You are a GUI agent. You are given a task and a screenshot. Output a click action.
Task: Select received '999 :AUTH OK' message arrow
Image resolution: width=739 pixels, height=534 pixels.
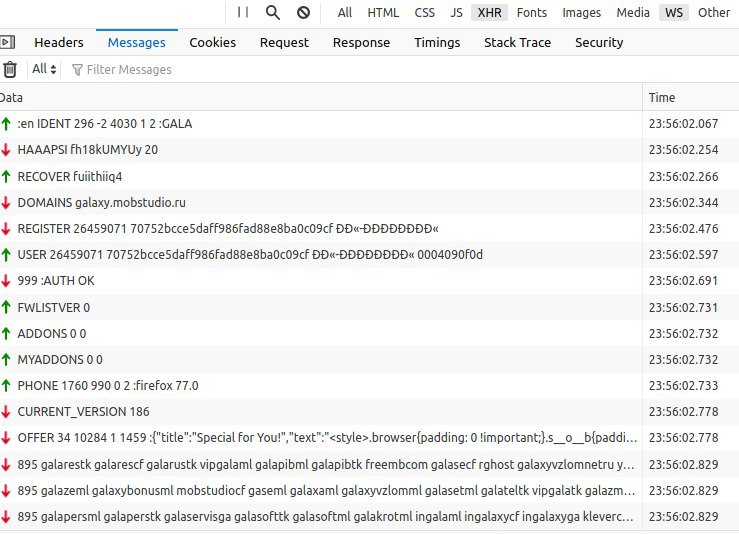(x=6, y=281)
